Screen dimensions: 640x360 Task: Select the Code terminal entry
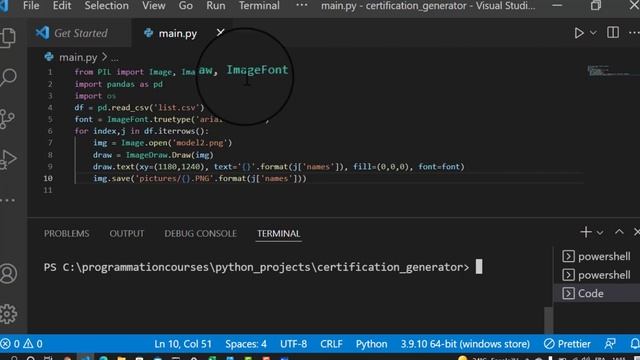(596, 293)
